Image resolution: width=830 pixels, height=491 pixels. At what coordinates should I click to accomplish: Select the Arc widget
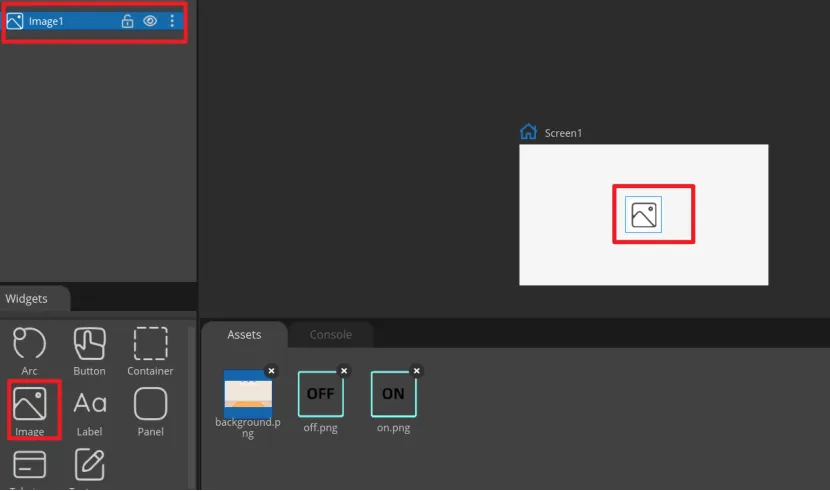pyautogui.click(x=29, y=346)
